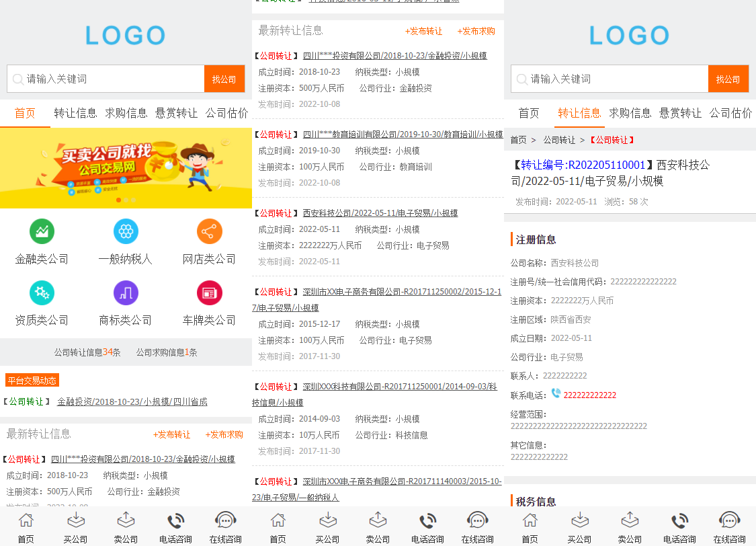Click +发布转让 in the middle panel
This screenshot has height=546, width=756.
click(x=423, y=32)
